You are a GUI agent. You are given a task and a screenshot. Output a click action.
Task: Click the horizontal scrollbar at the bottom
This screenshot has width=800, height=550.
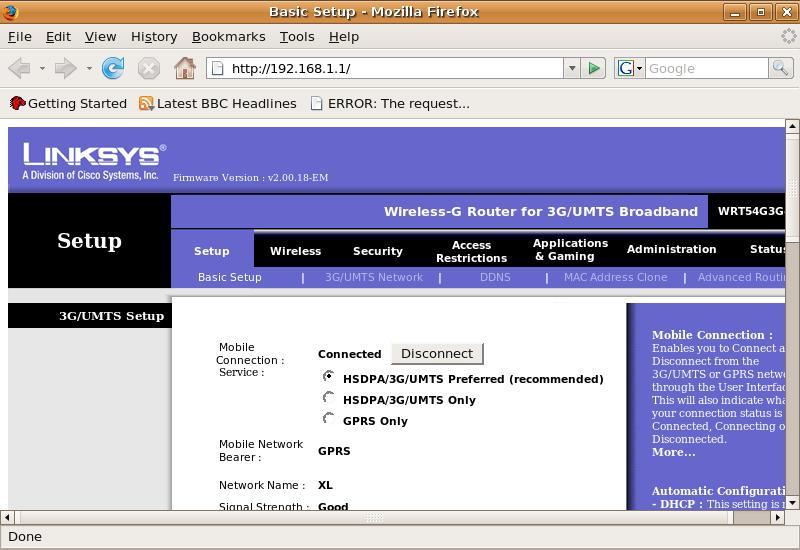pos(373,517)
